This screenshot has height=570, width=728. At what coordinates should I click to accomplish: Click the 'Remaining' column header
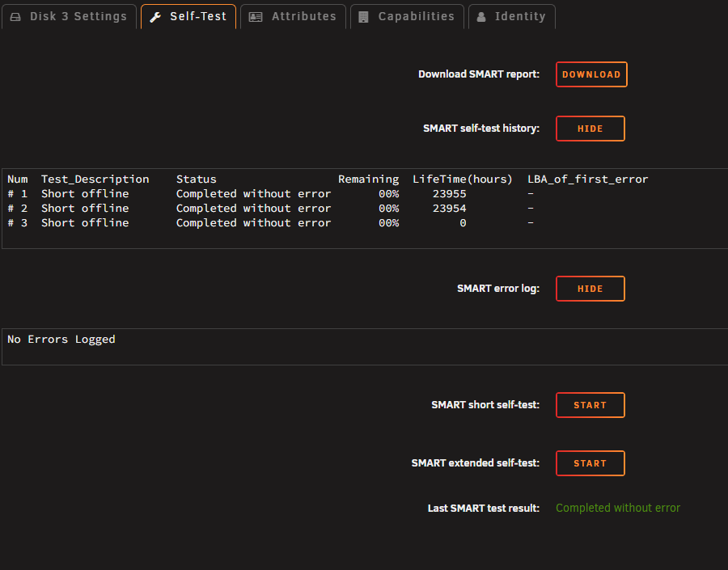[369, 179]
